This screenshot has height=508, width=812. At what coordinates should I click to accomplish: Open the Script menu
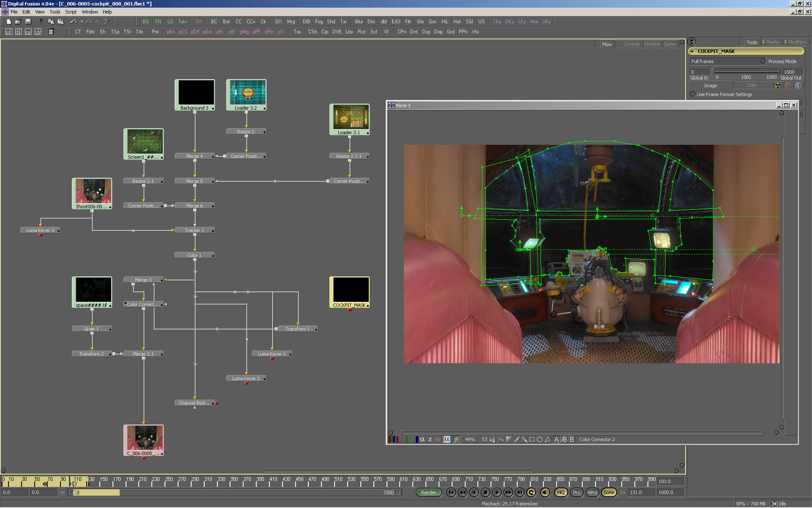point(71,12)
